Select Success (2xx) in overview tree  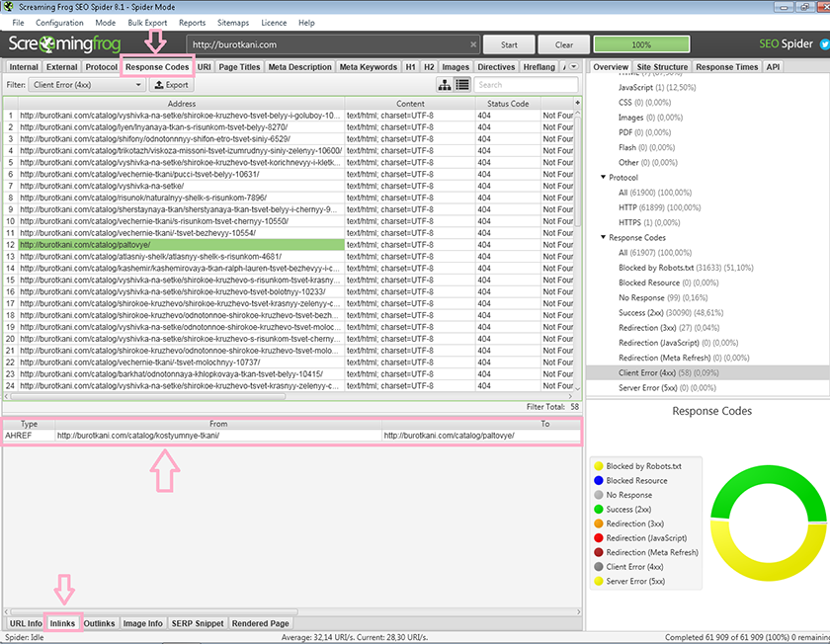click(x=671, y=313)
